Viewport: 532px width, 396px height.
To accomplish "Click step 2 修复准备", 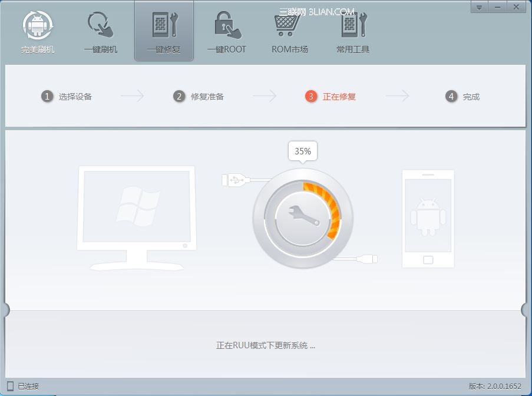I will pos(199,97).
